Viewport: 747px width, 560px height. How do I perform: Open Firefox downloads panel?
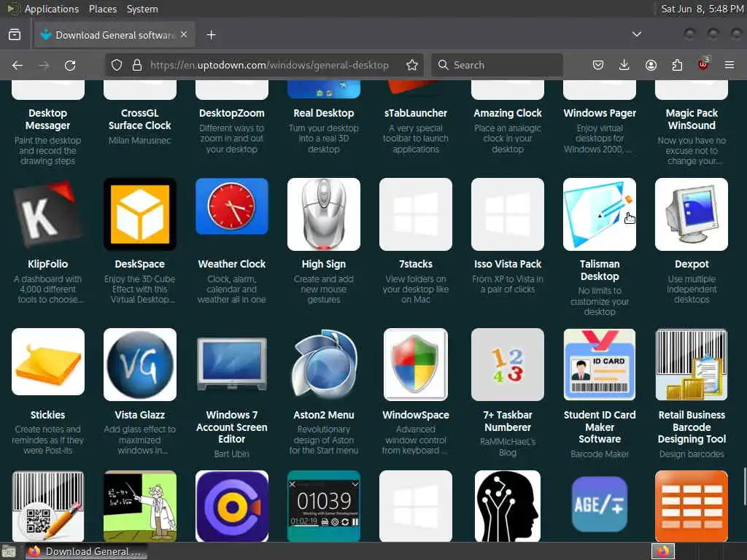(x=624, y=65)
